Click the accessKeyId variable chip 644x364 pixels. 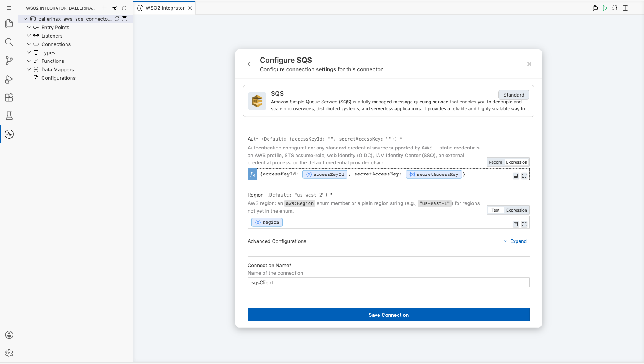pyautogui.click(x=325, y=174)
